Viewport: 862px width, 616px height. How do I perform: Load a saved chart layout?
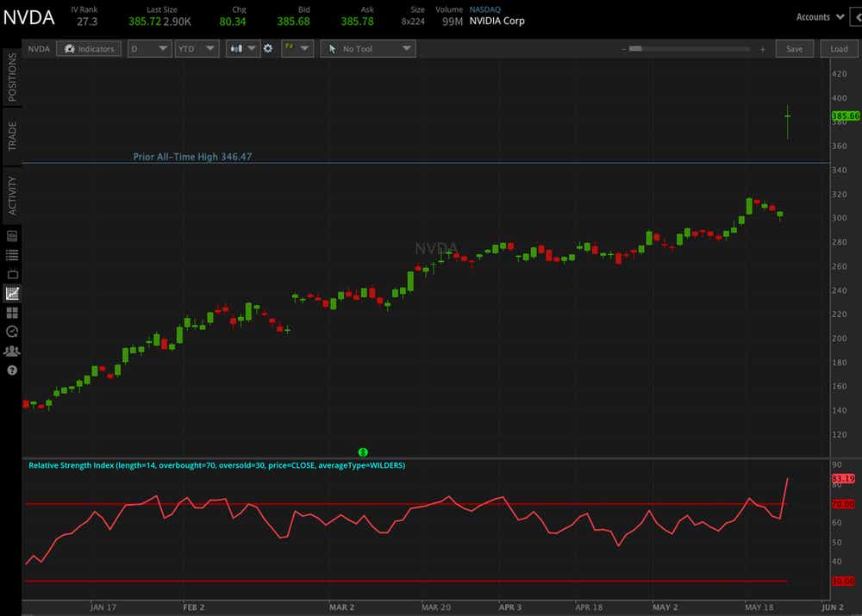(839, 49)
